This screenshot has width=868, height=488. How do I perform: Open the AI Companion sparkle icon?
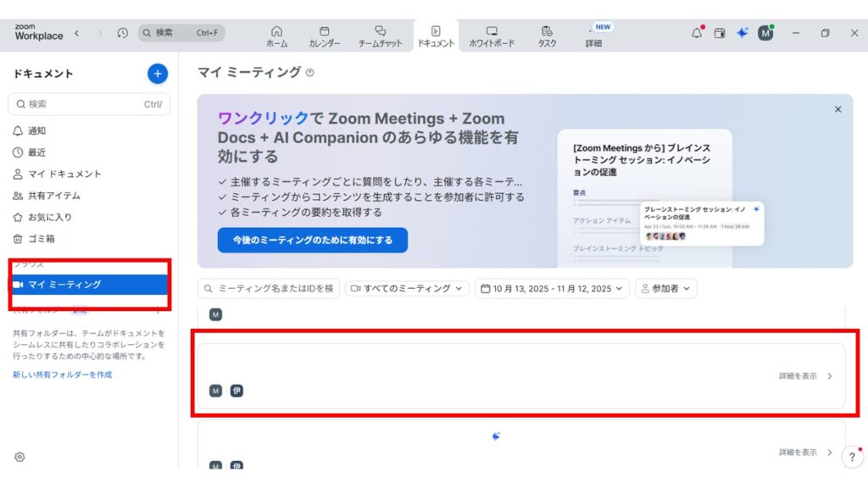click(742, 33)
